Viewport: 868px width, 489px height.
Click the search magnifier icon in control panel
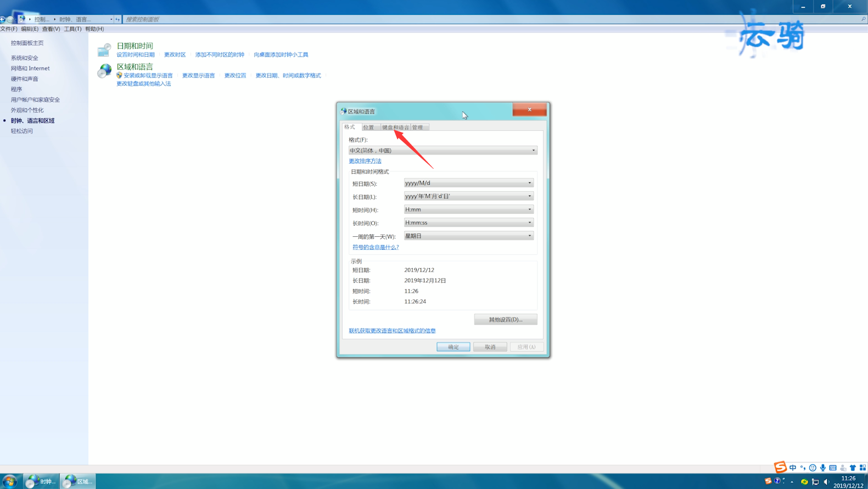click(x=863, y=19)
